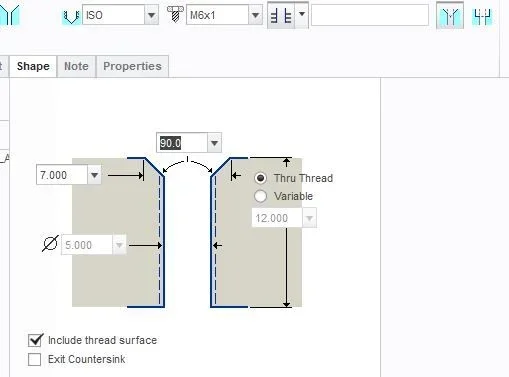This screenshot has width=509, height=377.
Task: Click the screw size icon beside M6x1
Action: click(175, 14)
